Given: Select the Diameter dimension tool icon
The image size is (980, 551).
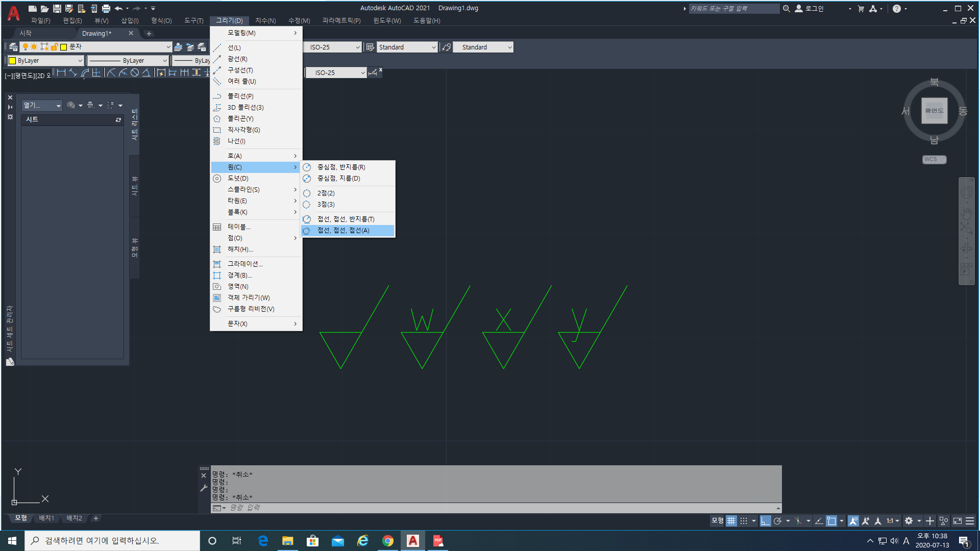Looking at the screenshot, I should click(135, 73).
